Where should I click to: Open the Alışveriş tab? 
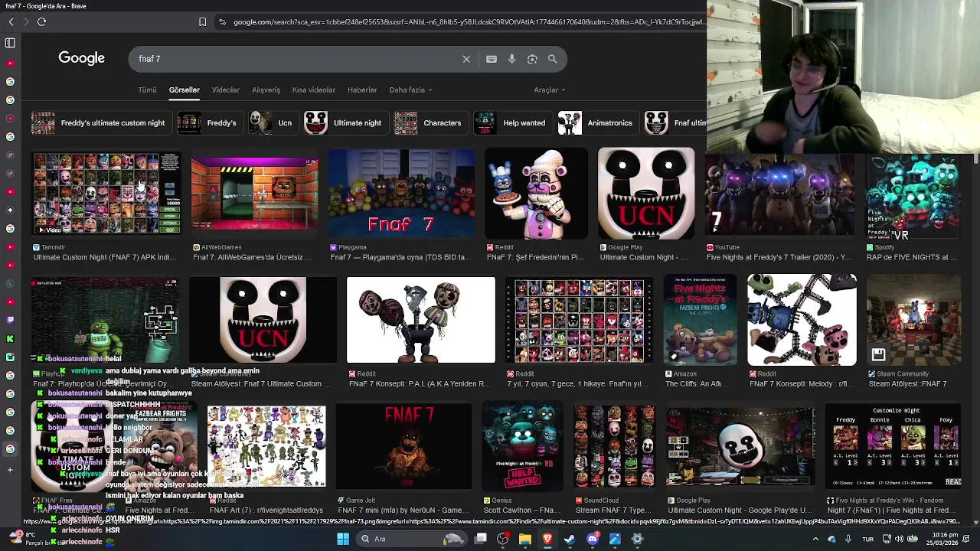coord(266,90)
